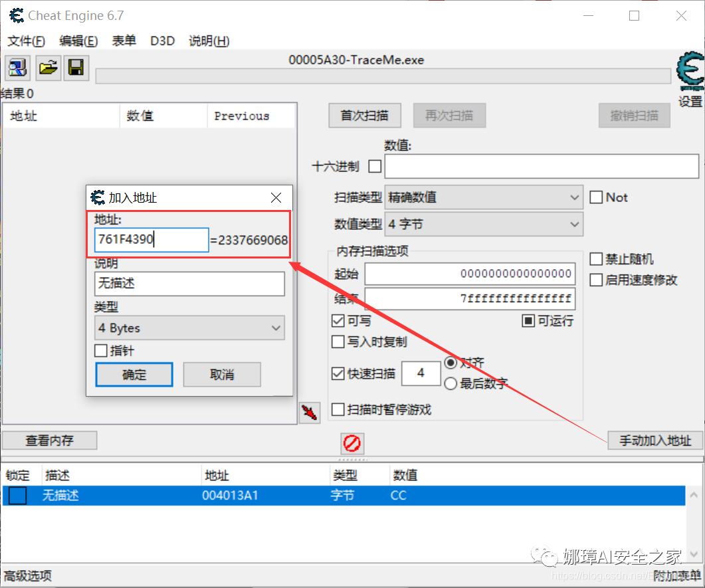Select the 对齐 radio button

click(x=451, y=362)
